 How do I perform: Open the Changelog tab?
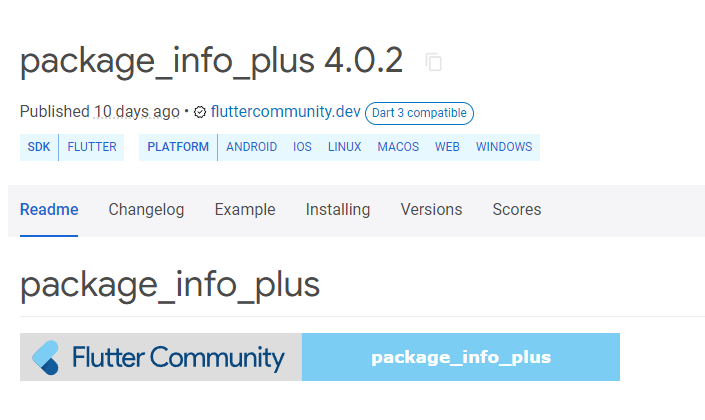(x=146, y=210)
